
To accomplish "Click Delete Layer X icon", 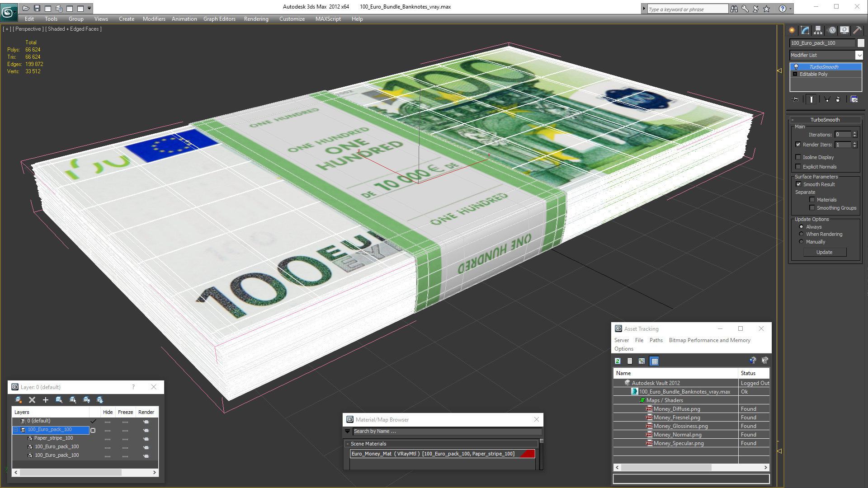I will (x=32, y=400).
